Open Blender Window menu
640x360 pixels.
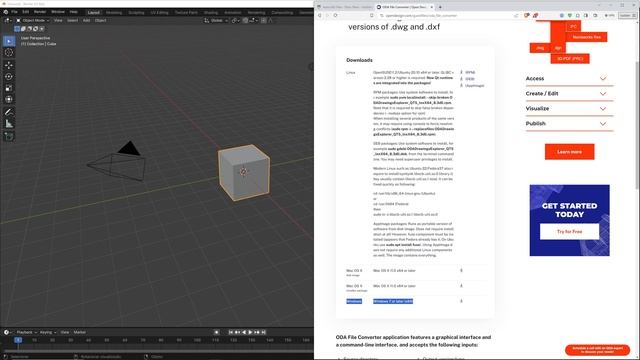pos(58,12)
